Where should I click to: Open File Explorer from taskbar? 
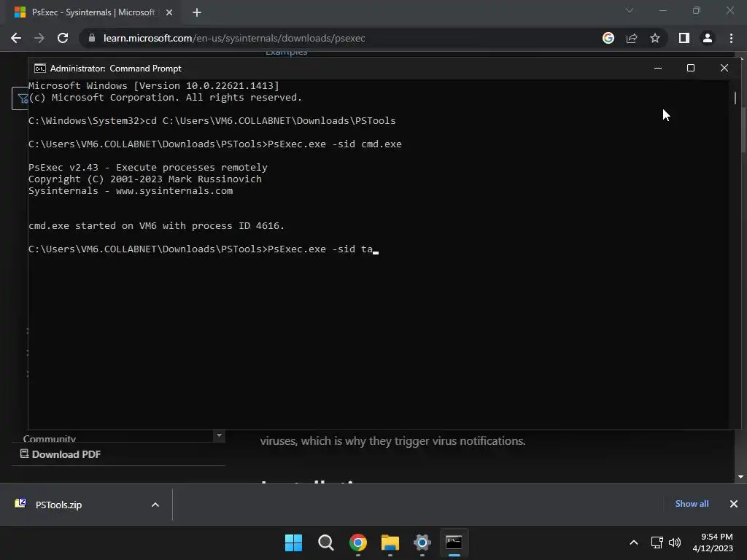pos(390,542)
